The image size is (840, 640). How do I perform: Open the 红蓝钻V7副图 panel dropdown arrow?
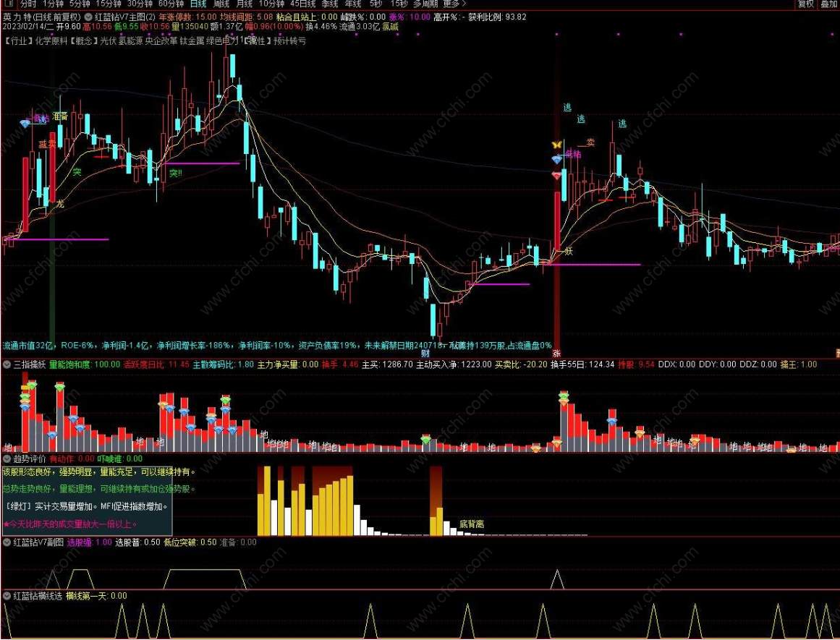[x=7, y=542]
